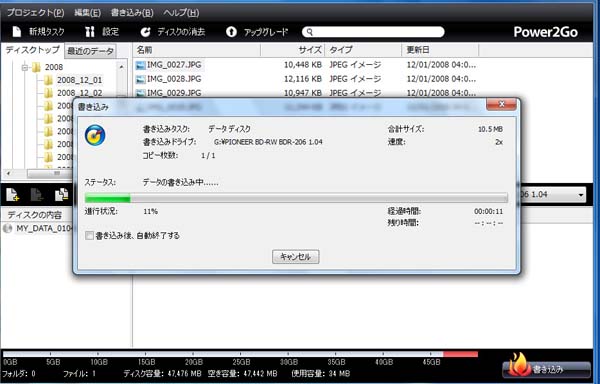The width and height of the screenshot is (600, 384).
Task: Select file IMG_0027.JPG
Action: [174, 65]
